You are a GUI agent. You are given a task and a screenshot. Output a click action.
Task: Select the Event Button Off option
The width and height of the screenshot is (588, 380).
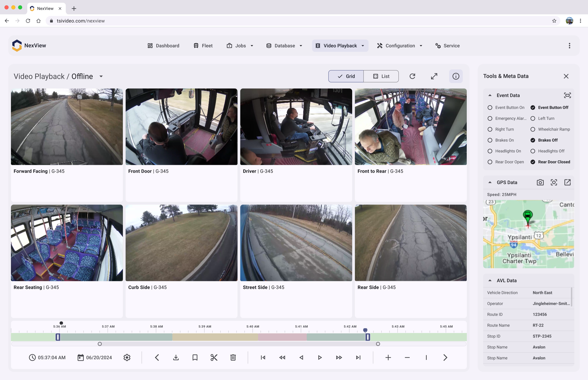pos(533,108)
